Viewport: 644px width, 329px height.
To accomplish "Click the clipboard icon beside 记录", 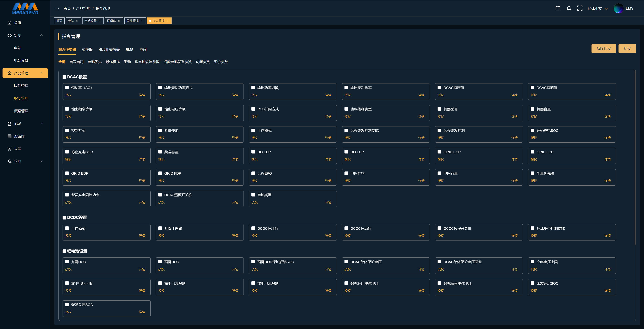I will click(10, 124).
